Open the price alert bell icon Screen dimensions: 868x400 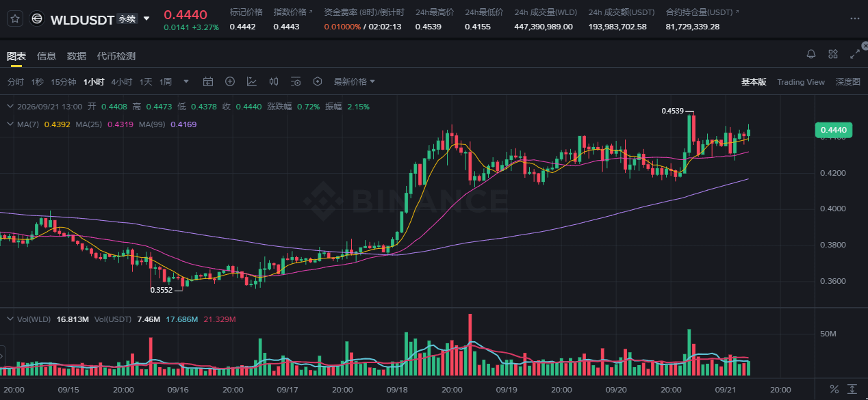click(811, 54)
